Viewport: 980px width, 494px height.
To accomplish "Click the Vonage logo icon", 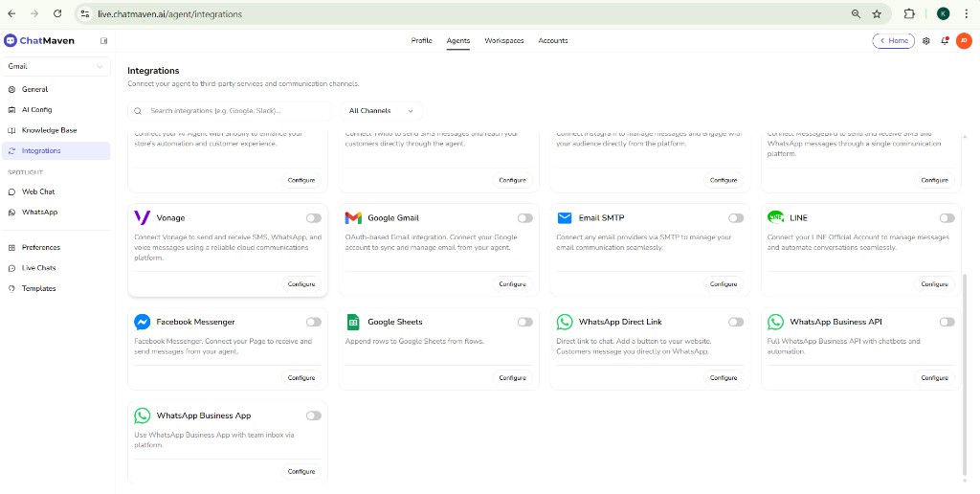I will (x=142, y=217).
